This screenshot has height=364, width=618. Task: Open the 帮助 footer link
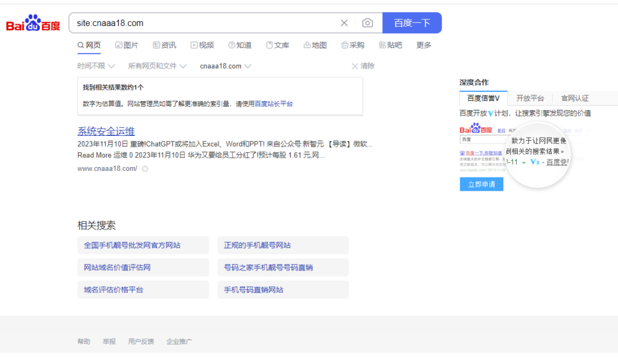[x=83, y=342]
